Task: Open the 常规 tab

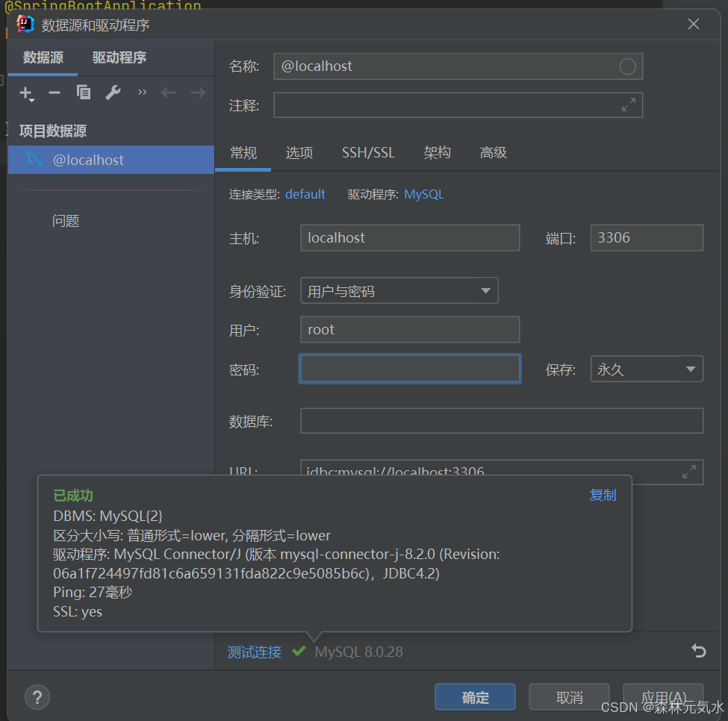Action: (243, 153)
